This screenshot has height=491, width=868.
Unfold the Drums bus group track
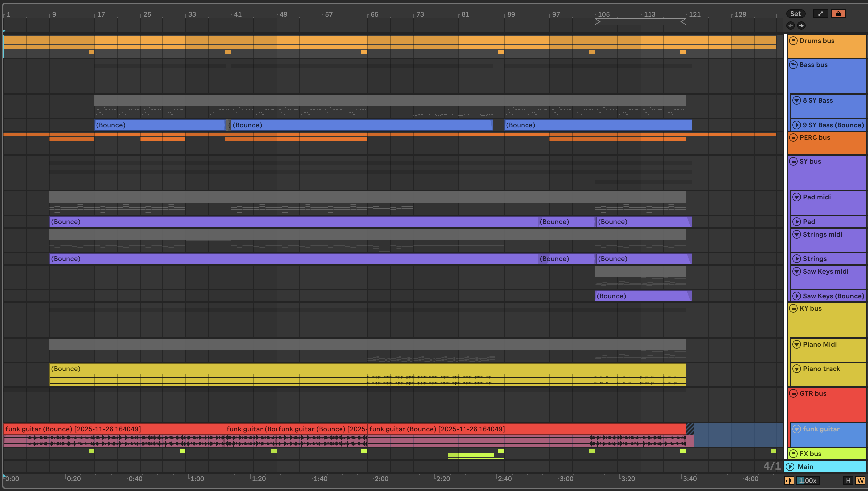point(793,41)
